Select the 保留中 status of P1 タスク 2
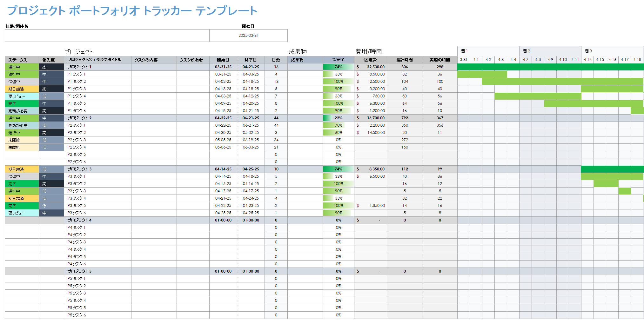 pyautogui.click(x=22, y=82)
